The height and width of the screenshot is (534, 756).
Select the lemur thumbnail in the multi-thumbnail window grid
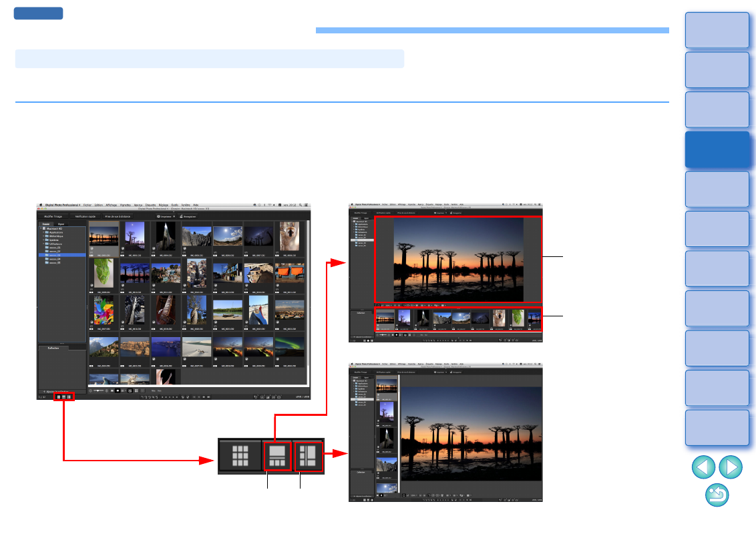(290, 236)
